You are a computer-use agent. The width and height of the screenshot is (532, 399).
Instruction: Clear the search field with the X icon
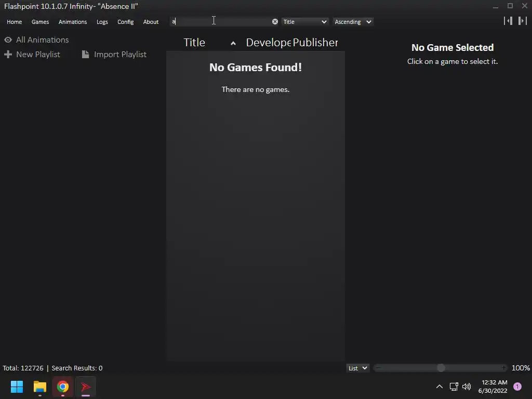click(x=275, y=22)
